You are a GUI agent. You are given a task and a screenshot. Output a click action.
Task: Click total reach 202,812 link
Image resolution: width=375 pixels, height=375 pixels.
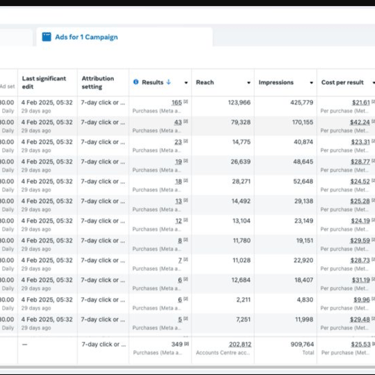coord(240,344)
